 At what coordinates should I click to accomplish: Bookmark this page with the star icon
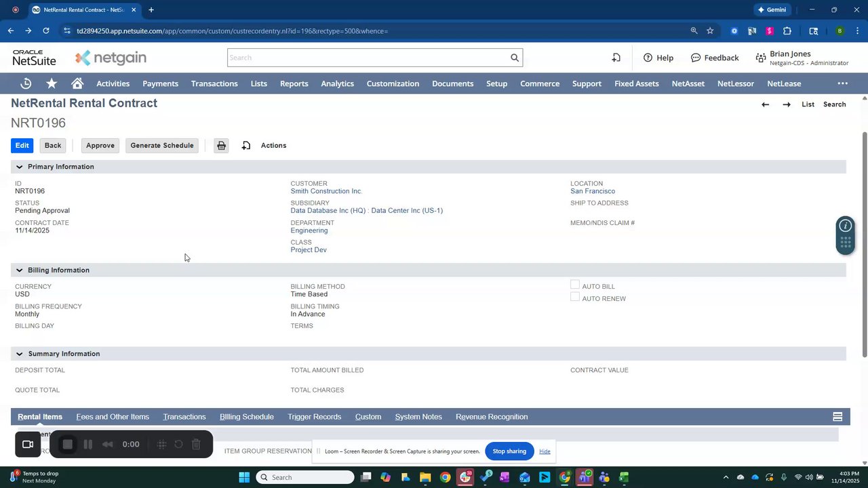710,30
